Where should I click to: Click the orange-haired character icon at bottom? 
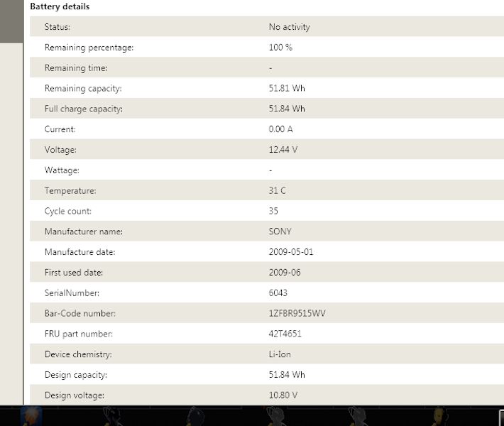tap(31, 416)
